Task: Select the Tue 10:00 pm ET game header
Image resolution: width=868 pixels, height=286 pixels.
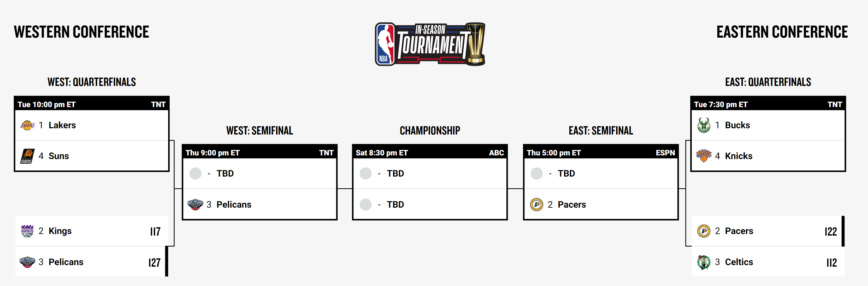Action: [x=92, y=104]
